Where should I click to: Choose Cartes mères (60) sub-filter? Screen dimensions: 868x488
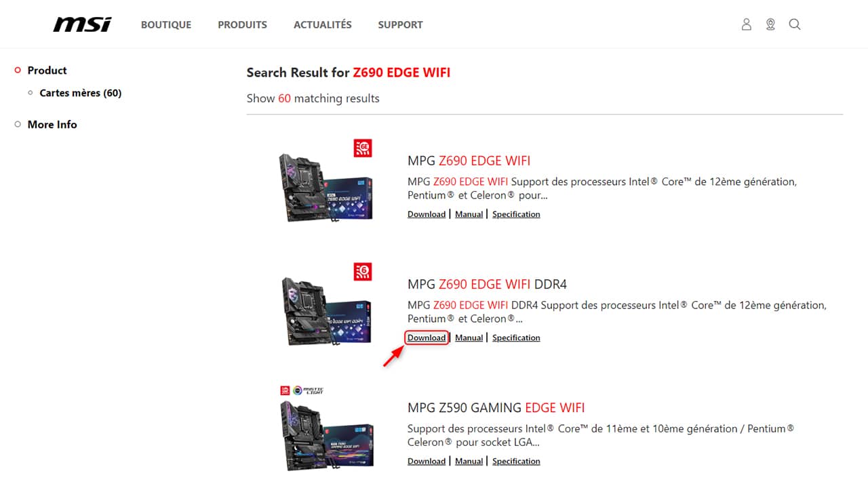[81, 93]
